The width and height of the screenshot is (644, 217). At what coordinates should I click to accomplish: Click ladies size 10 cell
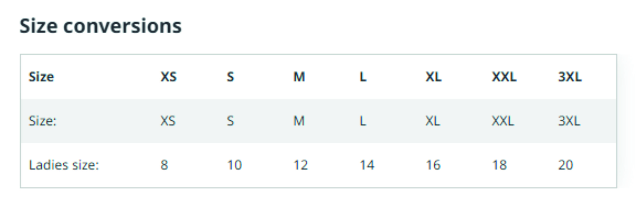click(x=235, y=165)
